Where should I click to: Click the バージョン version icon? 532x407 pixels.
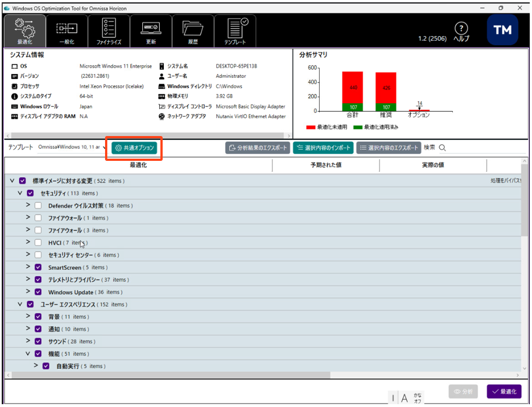[x=14, y=76]
